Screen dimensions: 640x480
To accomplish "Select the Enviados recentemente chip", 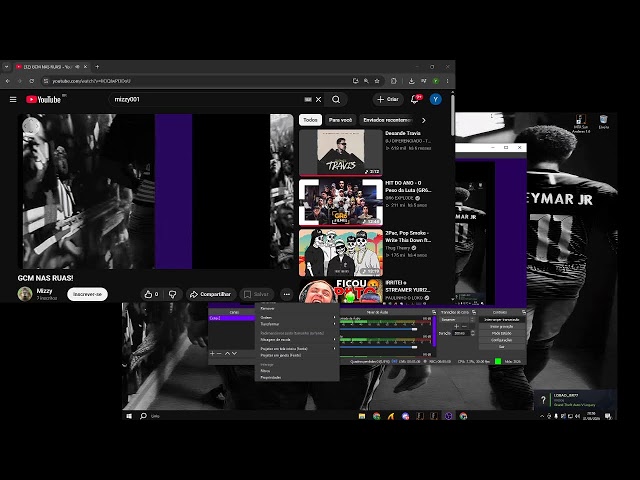I will (x=388, y=120).
